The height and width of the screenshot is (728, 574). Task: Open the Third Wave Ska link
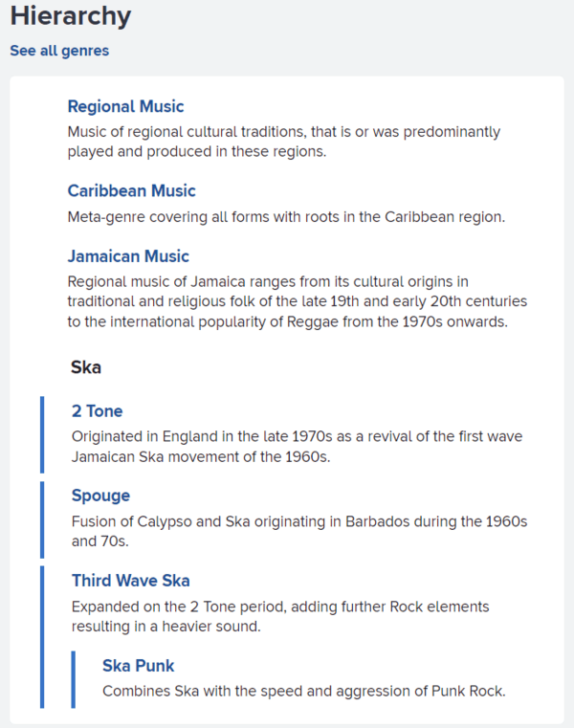pyautogui.click(x=130, y=580)
